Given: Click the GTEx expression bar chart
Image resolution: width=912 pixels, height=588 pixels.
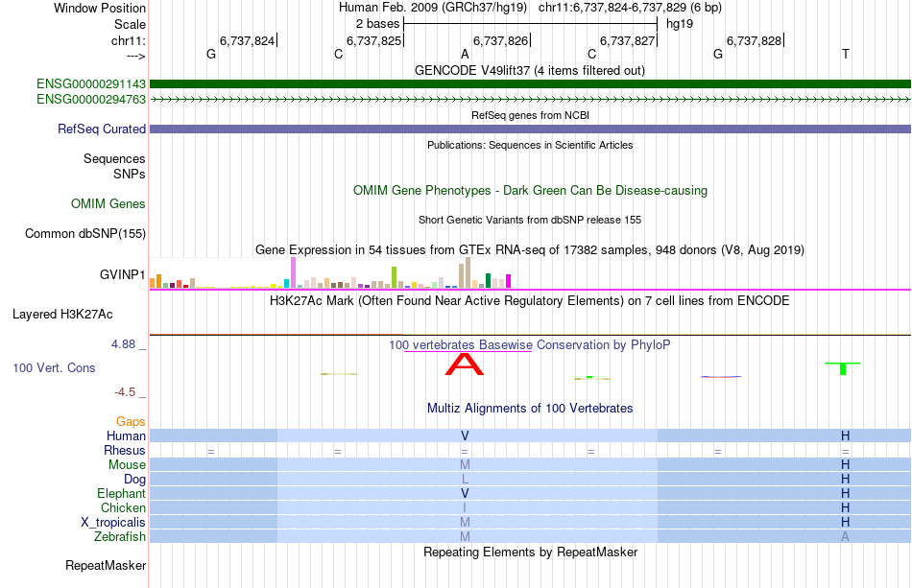Looking at the screenshot, I should [x=330, y=273].
